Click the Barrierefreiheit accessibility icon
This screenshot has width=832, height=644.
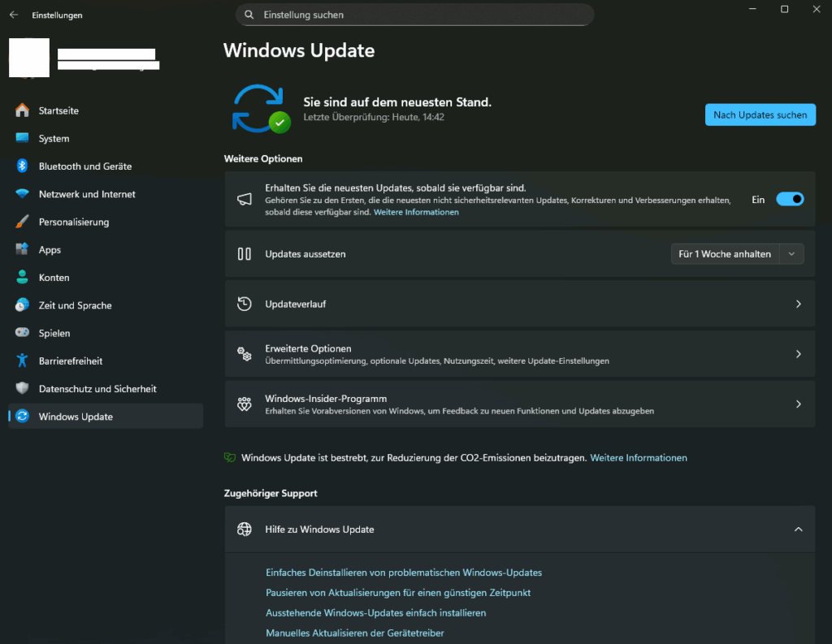point(22,361)
